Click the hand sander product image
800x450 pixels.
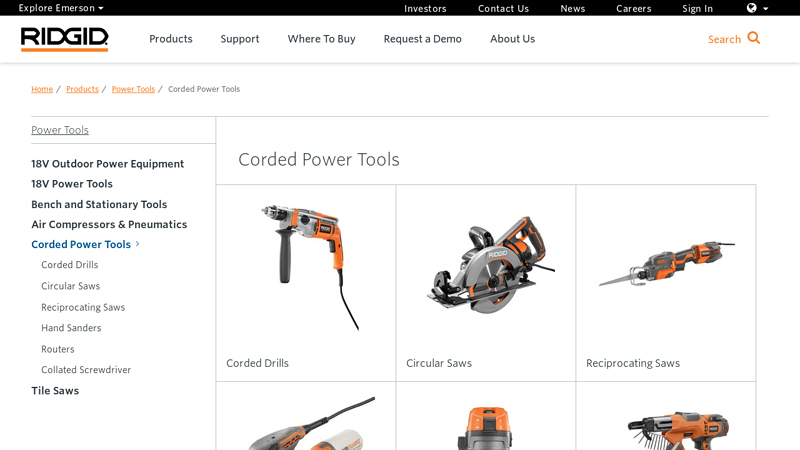tap(312, 423)
